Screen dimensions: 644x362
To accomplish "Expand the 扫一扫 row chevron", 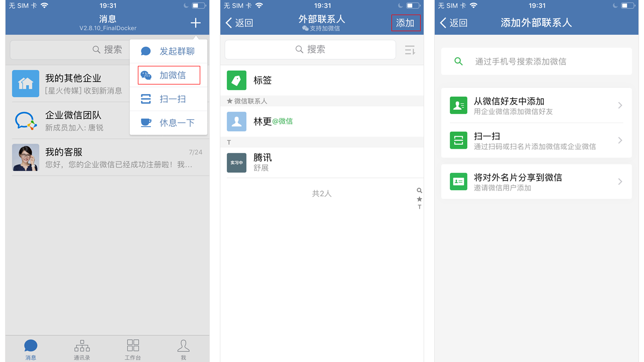I will (620, 140).
